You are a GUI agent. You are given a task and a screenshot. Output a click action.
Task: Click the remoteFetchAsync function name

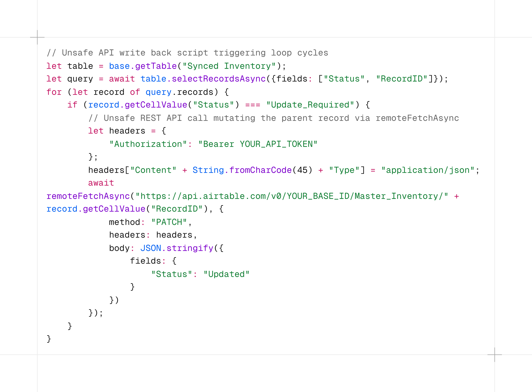point(88,196)
